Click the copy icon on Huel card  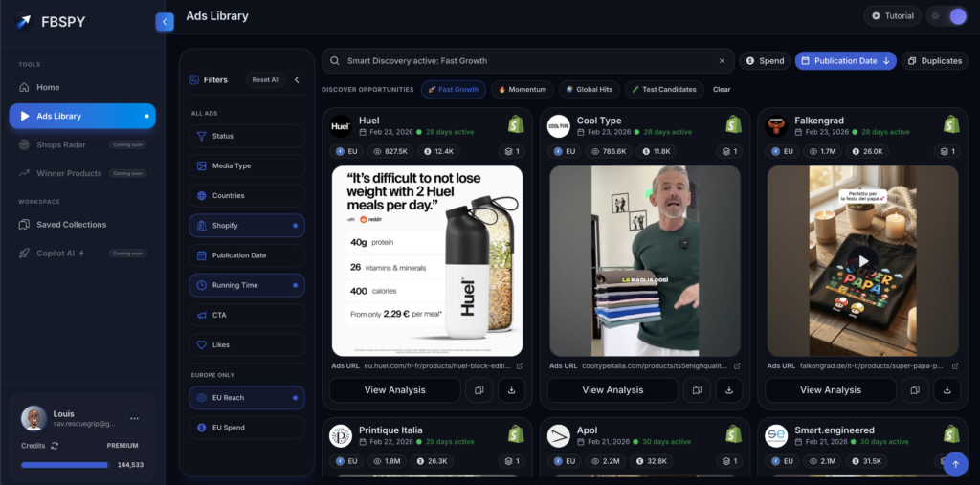(x=479, y=390)
